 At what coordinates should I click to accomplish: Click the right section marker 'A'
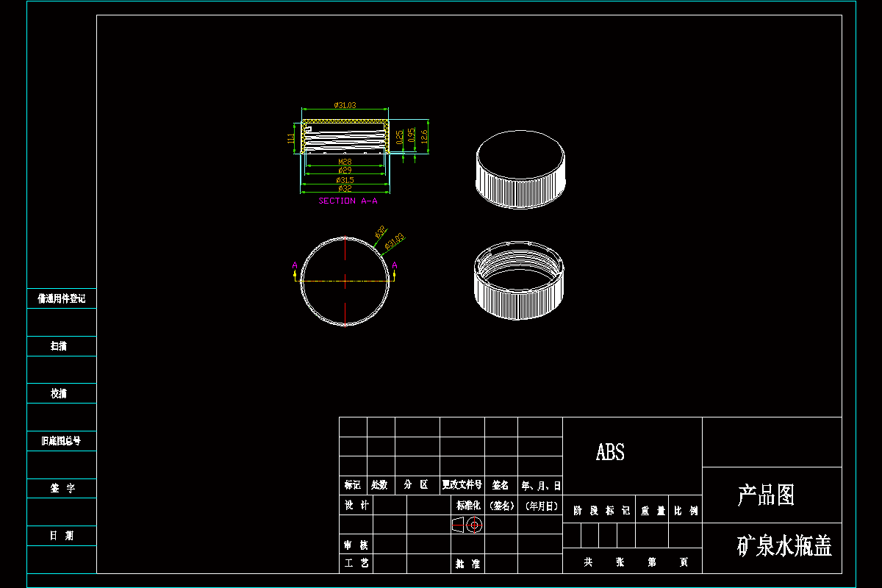(x=395, y=265)
